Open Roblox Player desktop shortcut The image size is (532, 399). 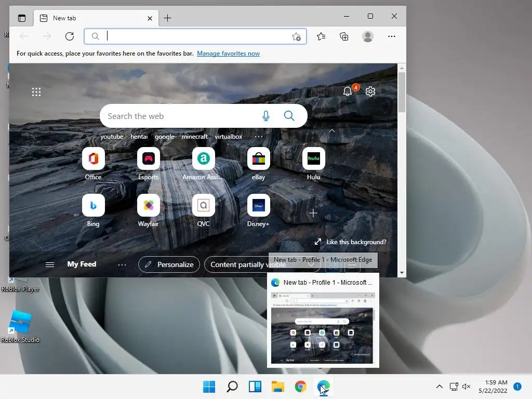20,285
